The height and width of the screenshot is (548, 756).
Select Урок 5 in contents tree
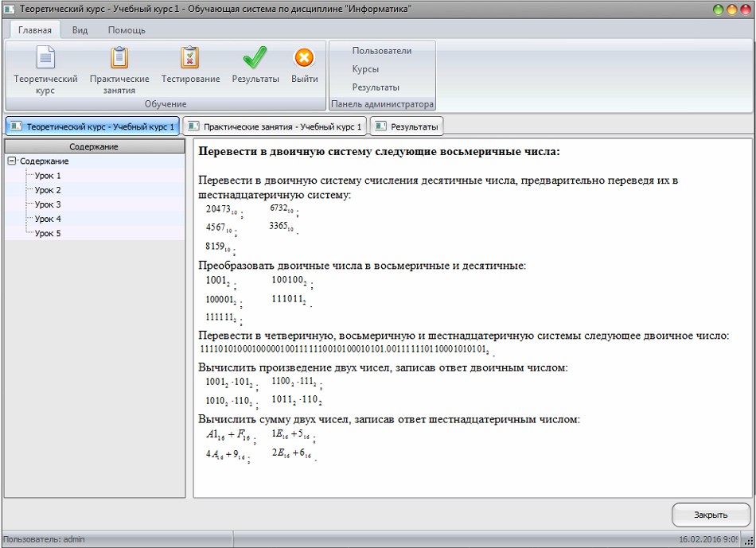coord(48,233)
